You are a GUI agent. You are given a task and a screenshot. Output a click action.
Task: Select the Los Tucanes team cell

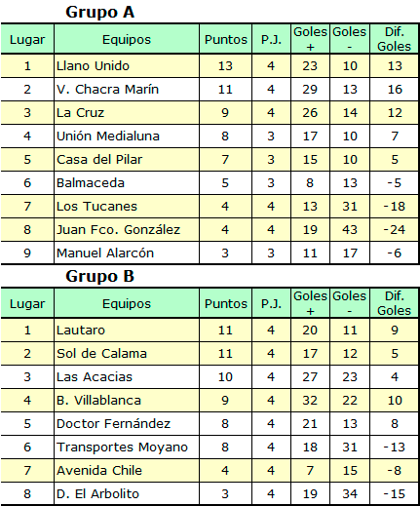coord(127,207)
